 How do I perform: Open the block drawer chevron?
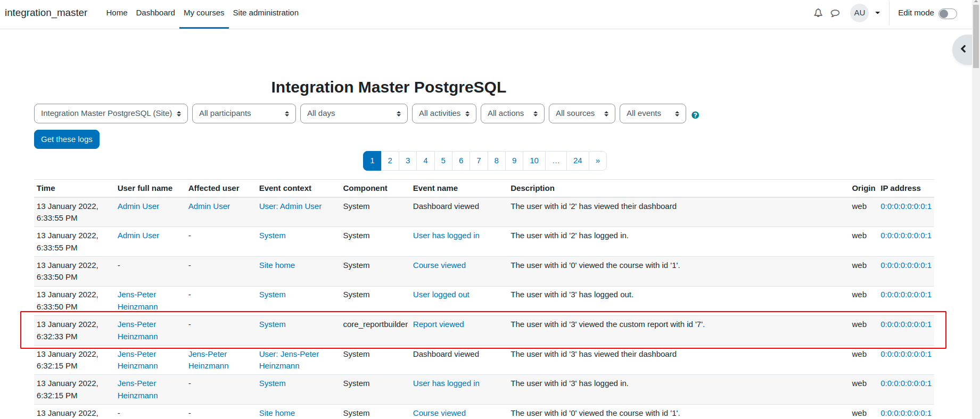click(x=963, y=49)
